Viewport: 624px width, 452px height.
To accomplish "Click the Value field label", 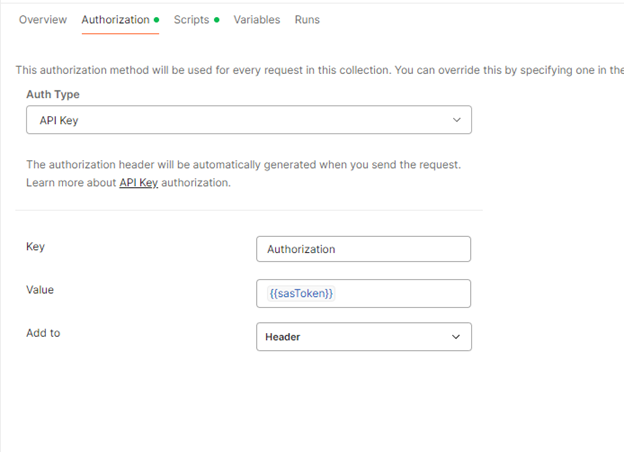I will pos(40,290).
